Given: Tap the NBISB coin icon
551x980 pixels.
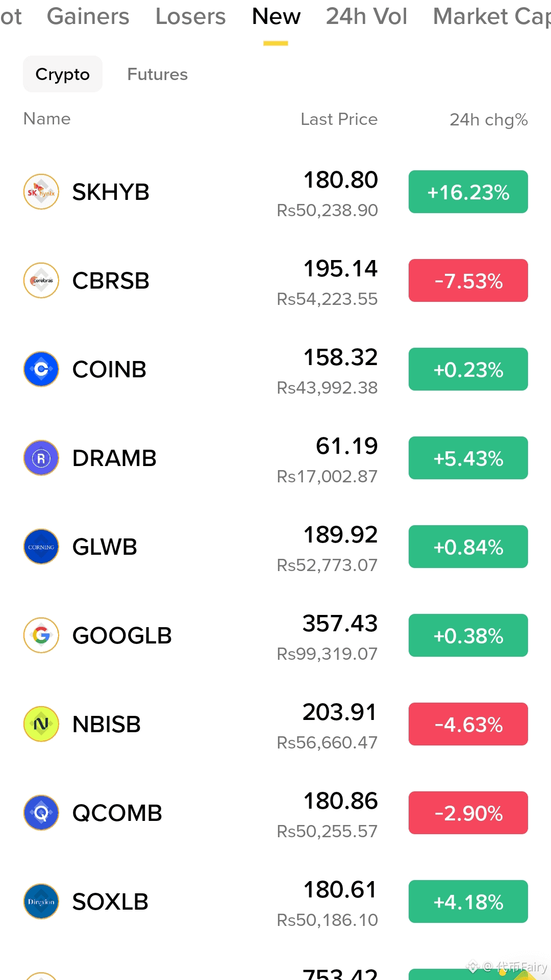Looking at the screenshot, I should pos(41,724).
